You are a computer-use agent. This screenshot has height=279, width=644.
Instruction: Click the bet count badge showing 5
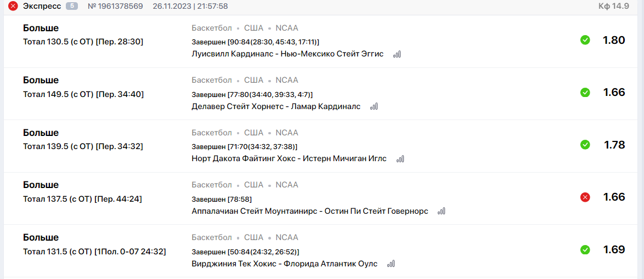(72, 6)
